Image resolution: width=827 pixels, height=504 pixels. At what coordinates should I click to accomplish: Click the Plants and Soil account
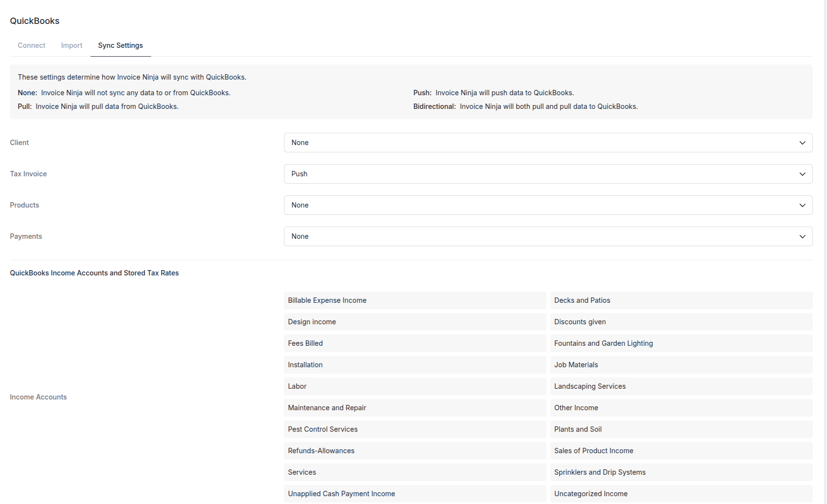[681, 429]
